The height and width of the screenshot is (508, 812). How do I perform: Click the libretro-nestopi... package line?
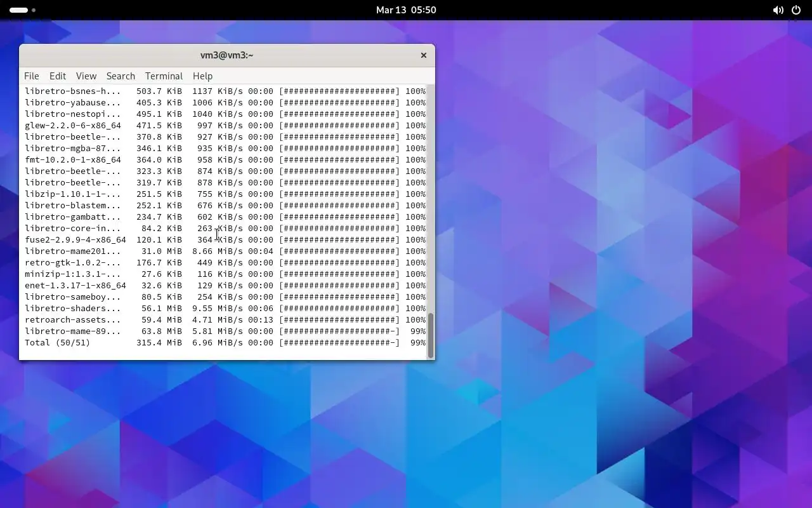tap(225, 114)
